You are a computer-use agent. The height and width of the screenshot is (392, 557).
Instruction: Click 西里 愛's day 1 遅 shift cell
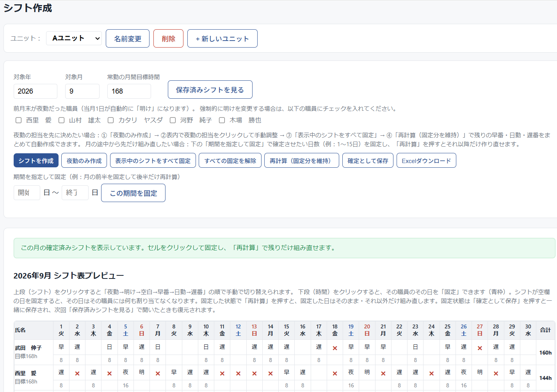tap(61, 372)
